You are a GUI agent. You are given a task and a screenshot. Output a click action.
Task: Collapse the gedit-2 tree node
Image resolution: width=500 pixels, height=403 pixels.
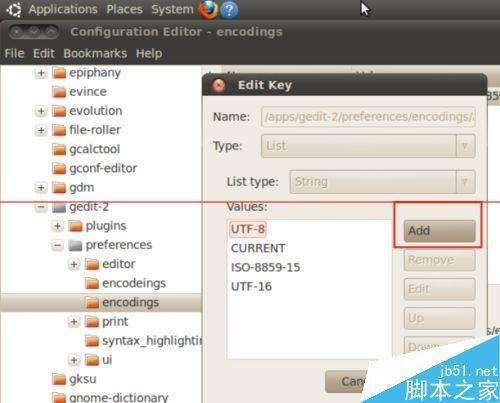point(41,207)
